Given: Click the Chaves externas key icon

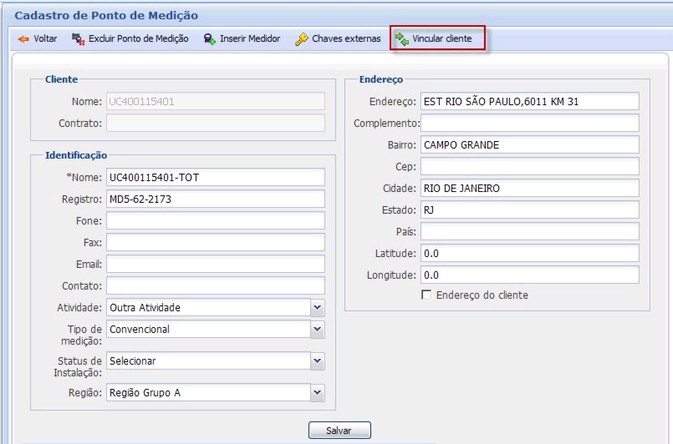Looking at the screenshot, I should 301,39.
